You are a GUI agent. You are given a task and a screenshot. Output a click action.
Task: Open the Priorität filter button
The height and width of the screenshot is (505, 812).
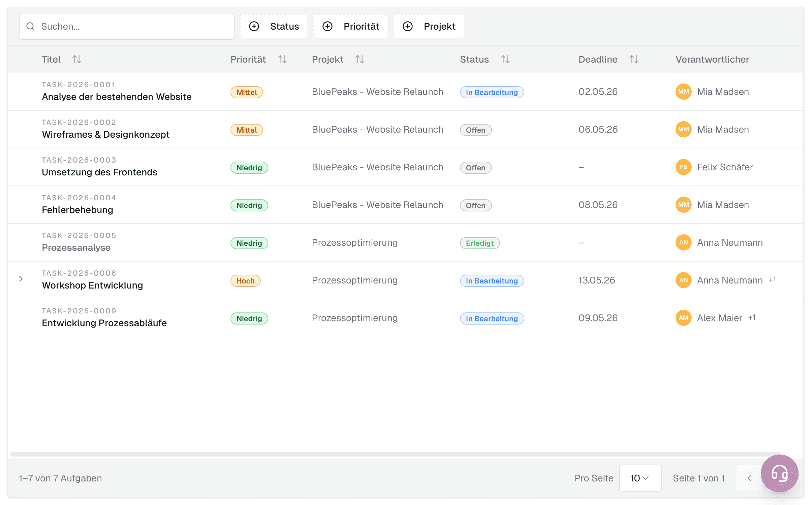click(x=350, y=26)
